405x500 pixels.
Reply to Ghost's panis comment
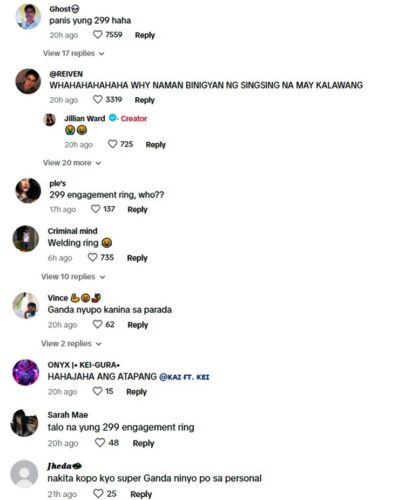coord(145,35)
